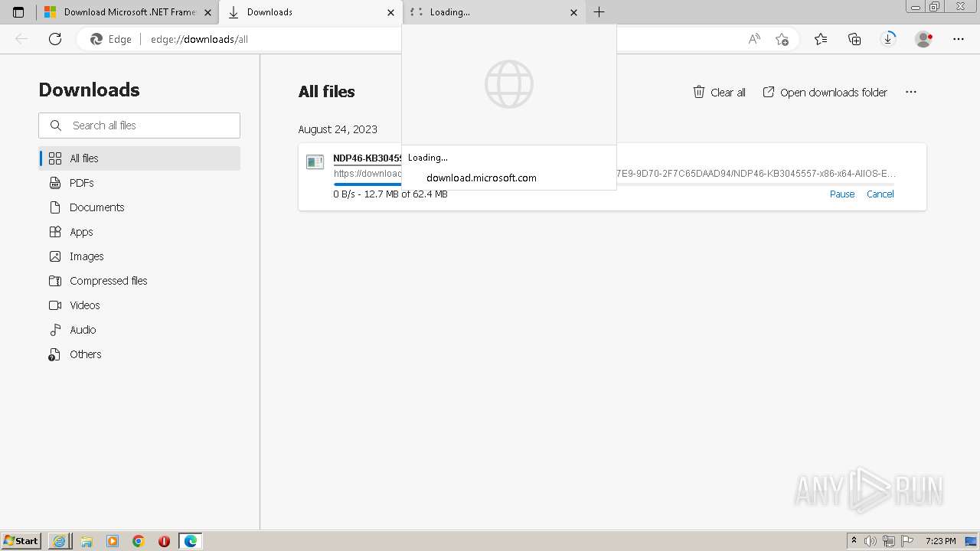Click the Microsoft Edge taskbar button
980x551 pixels.
tap(190, 541)
